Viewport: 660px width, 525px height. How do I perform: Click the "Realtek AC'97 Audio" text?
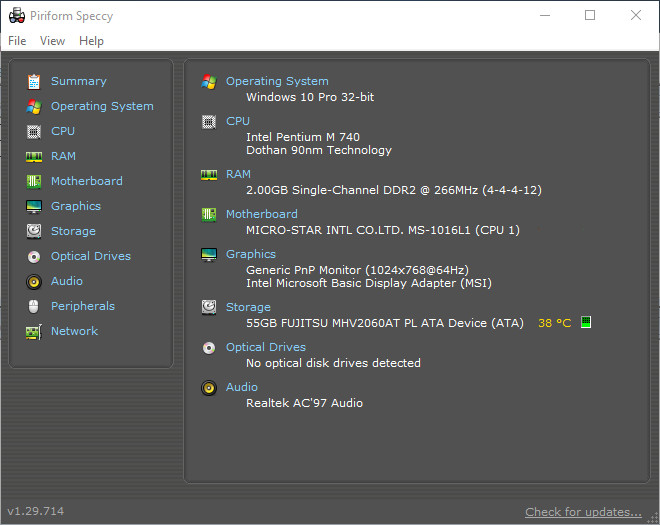pos(304,403)
